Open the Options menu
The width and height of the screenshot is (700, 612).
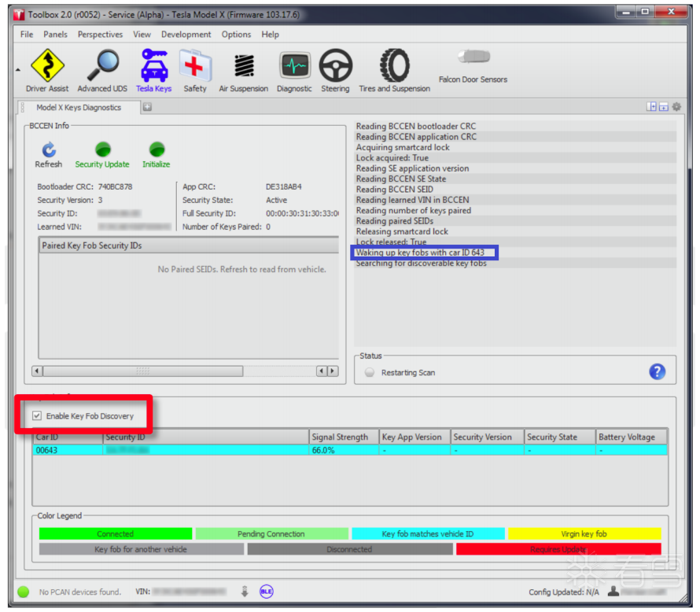[236, 35]
